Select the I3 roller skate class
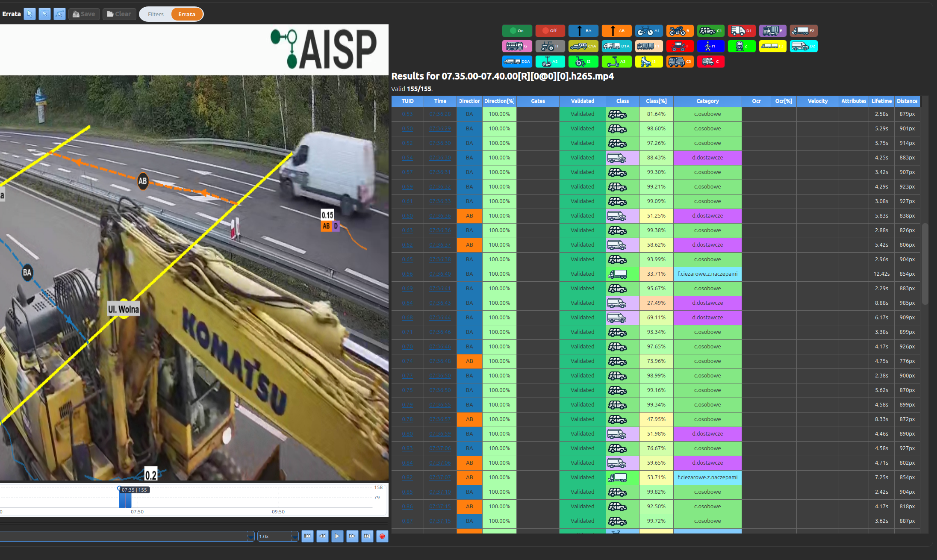Screen dimensions: 937x560 click(649, 62)
